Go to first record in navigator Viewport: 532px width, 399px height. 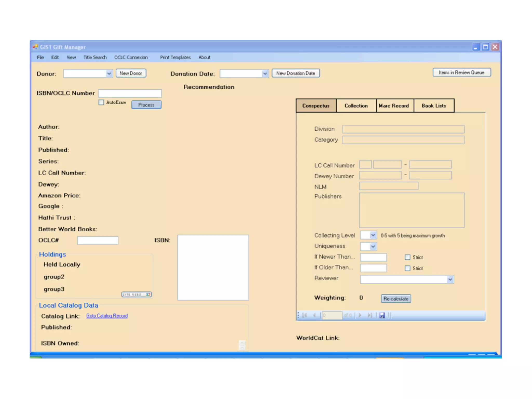click(x=305, y=315)
